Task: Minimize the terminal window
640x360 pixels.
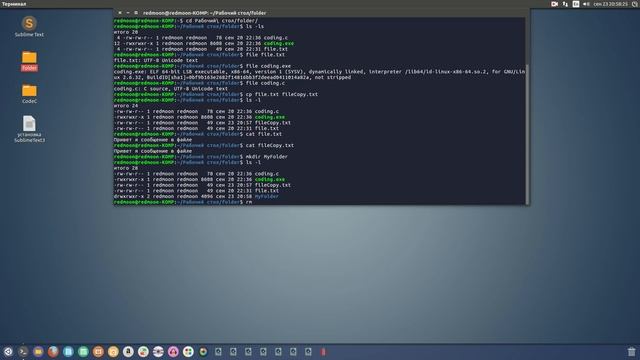Action: (128, 13)
